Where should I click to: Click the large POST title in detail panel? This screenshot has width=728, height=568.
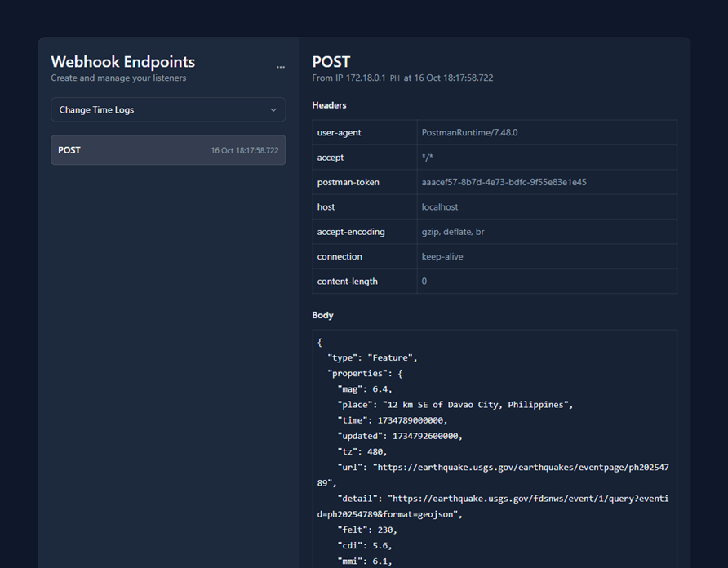pyautogui.click(x=331, y=62)
